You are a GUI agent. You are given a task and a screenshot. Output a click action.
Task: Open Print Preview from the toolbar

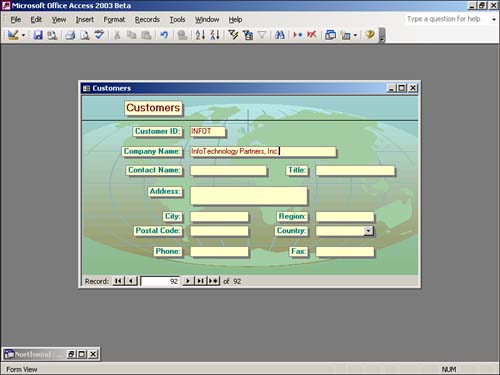tap(85, 35)
